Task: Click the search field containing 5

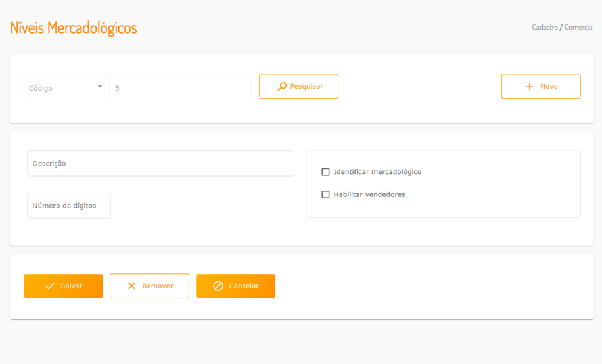Action: (x=180, y=87)
